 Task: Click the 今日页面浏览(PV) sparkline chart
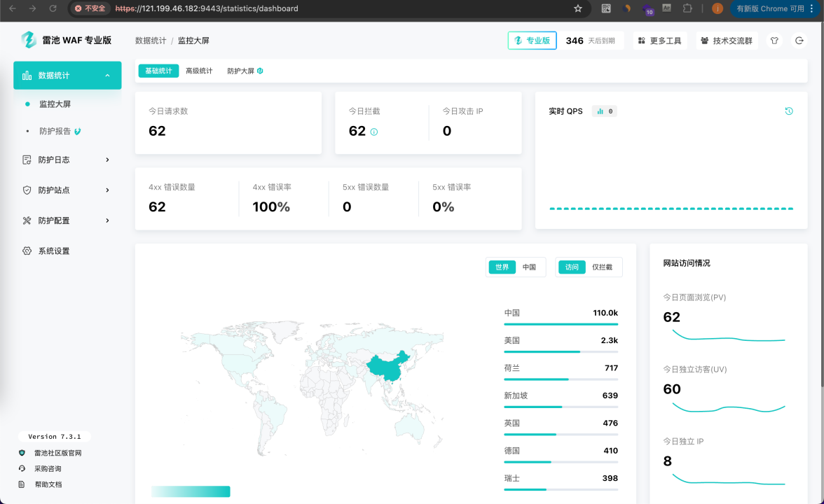[x=729, y=335]
